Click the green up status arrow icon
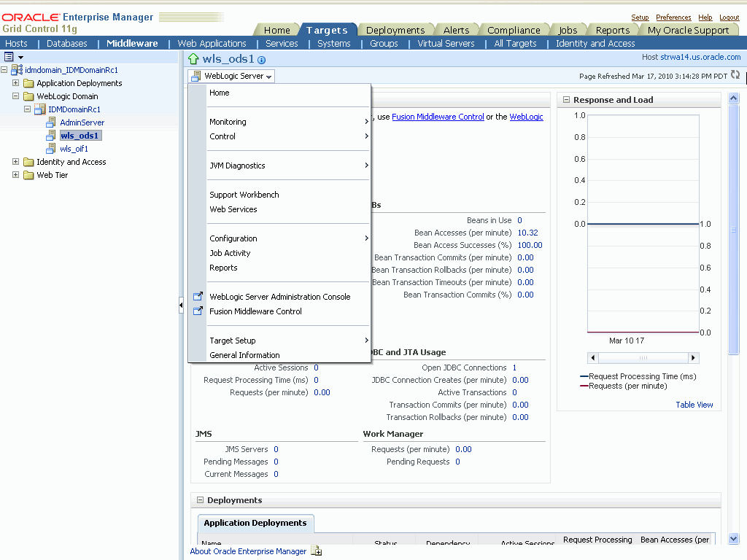Image resolution: width=747 pixels, height=560 pixels. 193,60
